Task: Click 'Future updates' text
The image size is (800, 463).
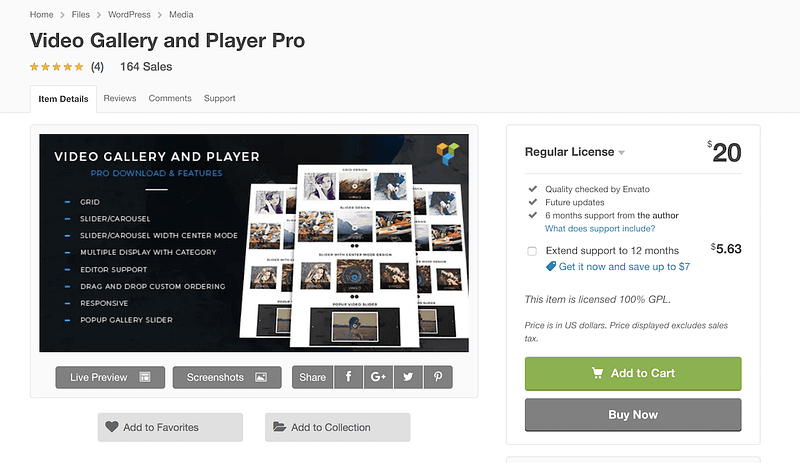Action: (574, 203)
